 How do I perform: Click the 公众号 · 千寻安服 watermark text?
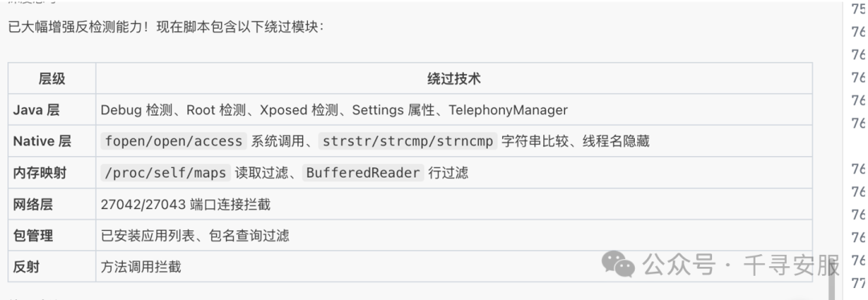(x=741, y=265)
